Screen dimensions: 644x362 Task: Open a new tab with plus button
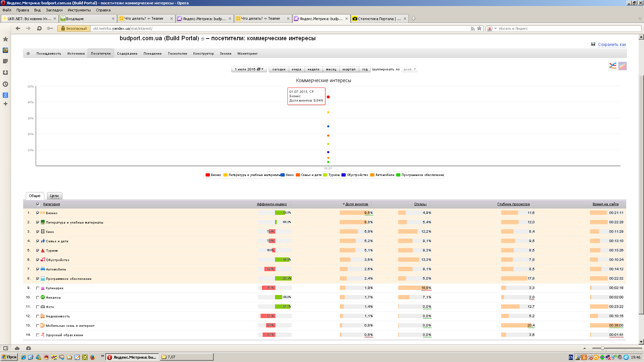(x=413, y=18)
